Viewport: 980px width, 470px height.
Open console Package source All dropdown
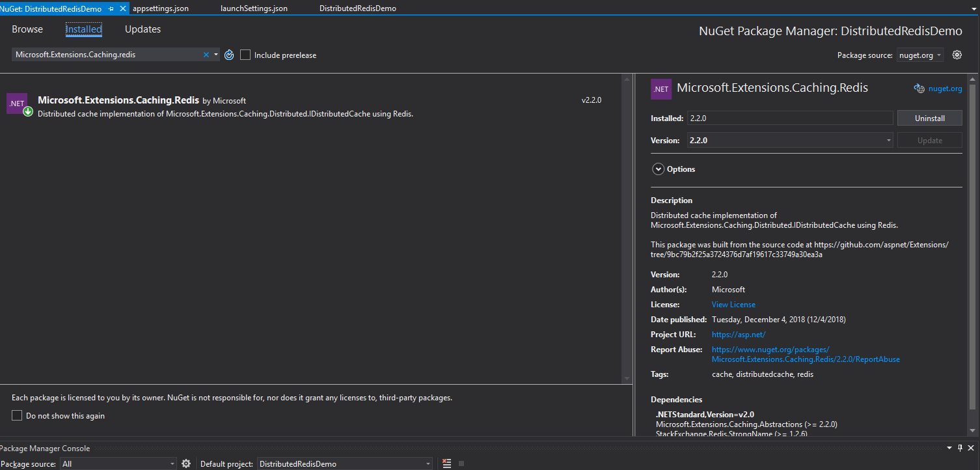click(118, 463)
